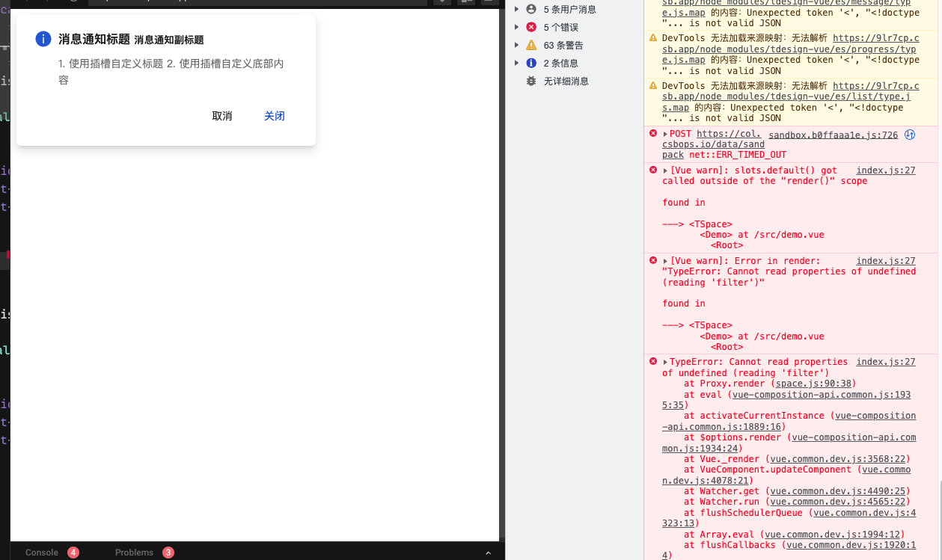
Task: Click the 消息通知副标题 subtitle text
Action: (x=169, y=40)
